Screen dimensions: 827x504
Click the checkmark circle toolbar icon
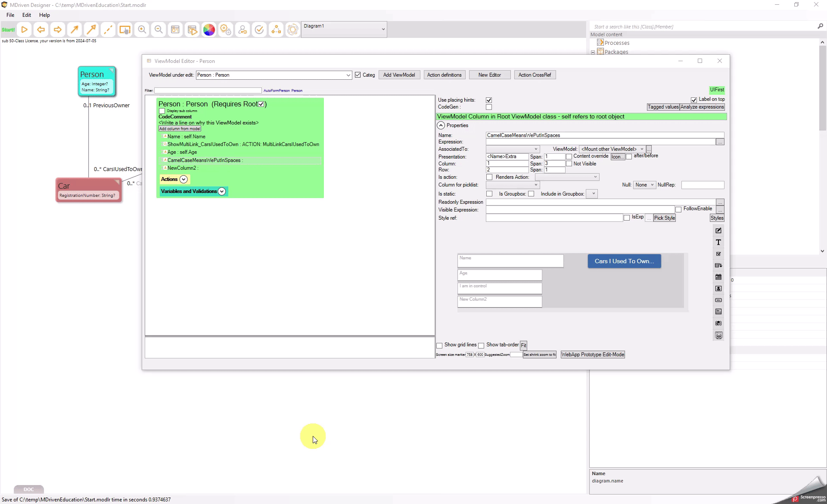pos(259,30)
